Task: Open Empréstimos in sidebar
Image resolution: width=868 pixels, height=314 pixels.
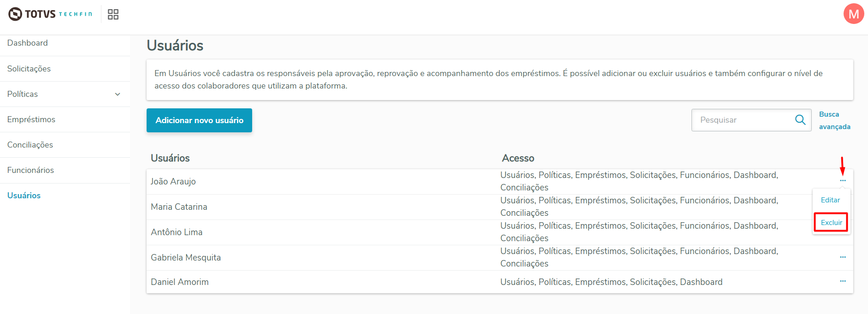Action: pyautogui.click(x=31, y=119)
